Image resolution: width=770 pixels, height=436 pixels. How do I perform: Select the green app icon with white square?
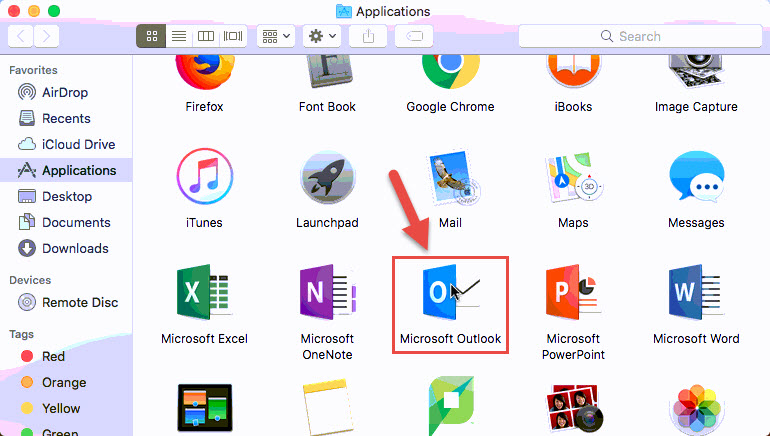click(x=450, y=406)
